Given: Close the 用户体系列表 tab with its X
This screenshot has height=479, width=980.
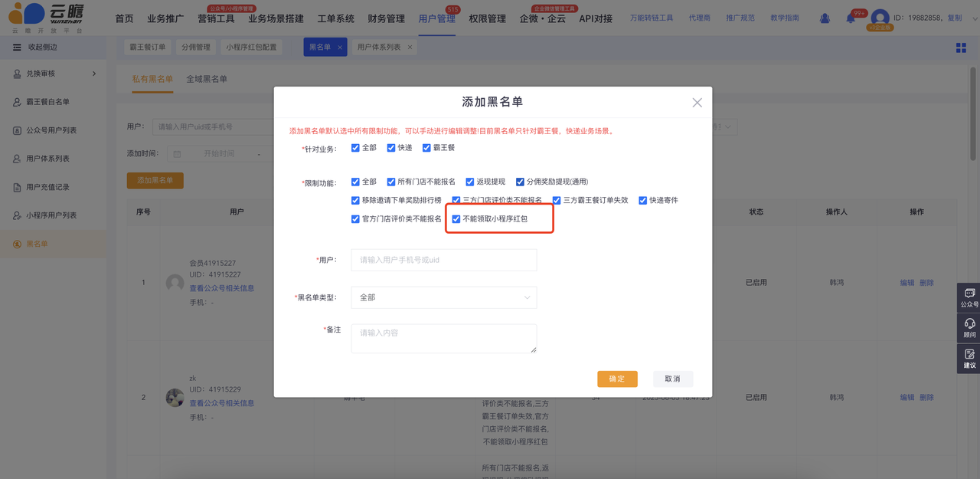Looking at the screenshot, I should (410, 48).
